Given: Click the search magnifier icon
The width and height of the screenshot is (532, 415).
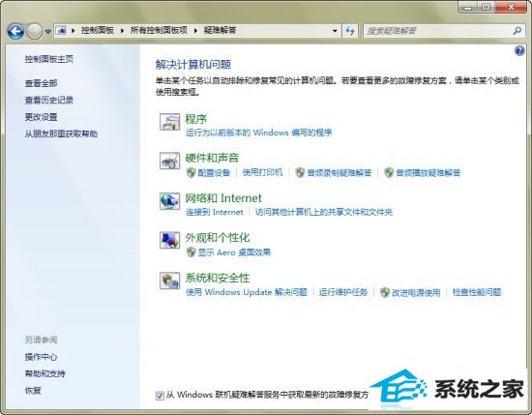Looking at the screenshot, I should tap(517, 31).
